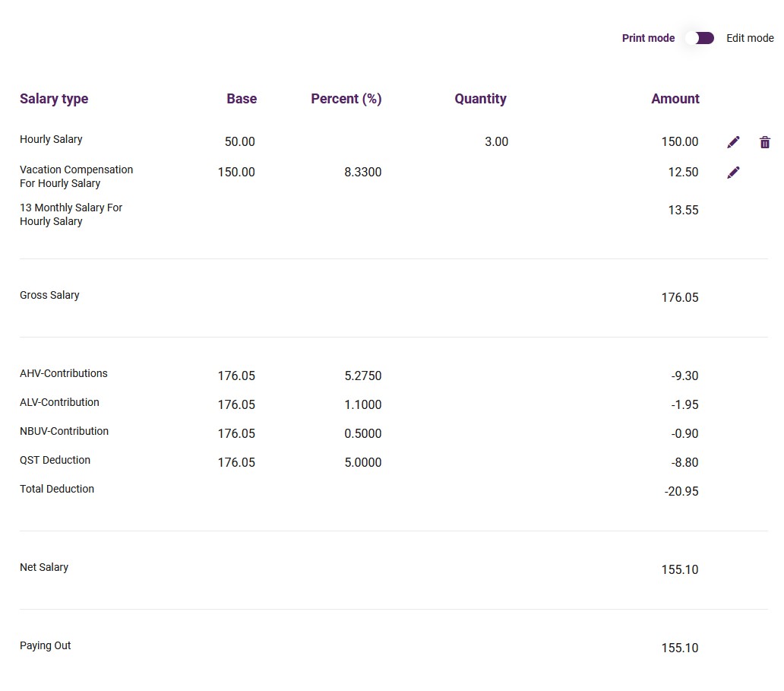Click the Paying Out label
This screenshot has height=691, width=784.
coord(46,645)
